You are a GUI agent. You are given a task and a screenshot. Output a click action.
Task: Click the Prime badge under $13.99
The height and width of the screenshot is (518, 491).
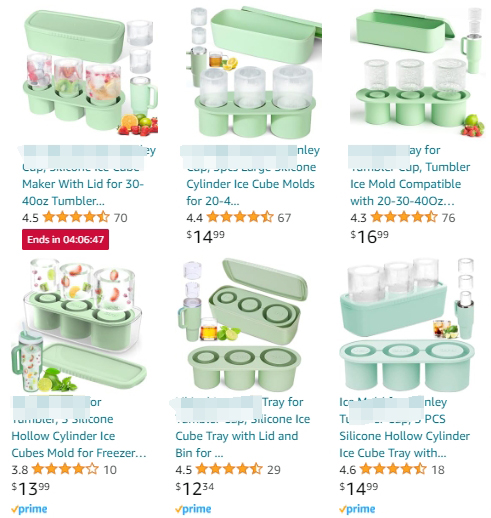[29, 509]
